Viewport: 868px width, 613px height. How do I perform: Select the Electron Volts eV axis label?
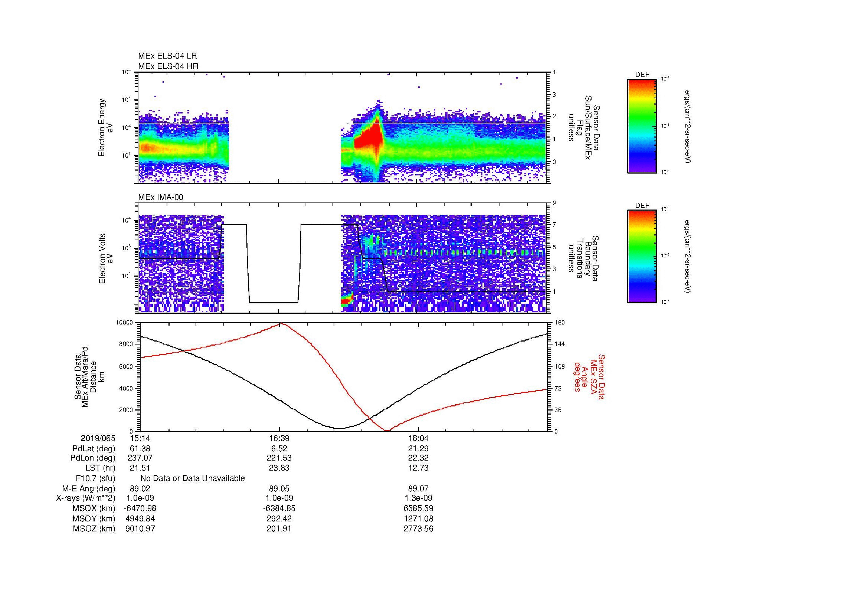105,258
